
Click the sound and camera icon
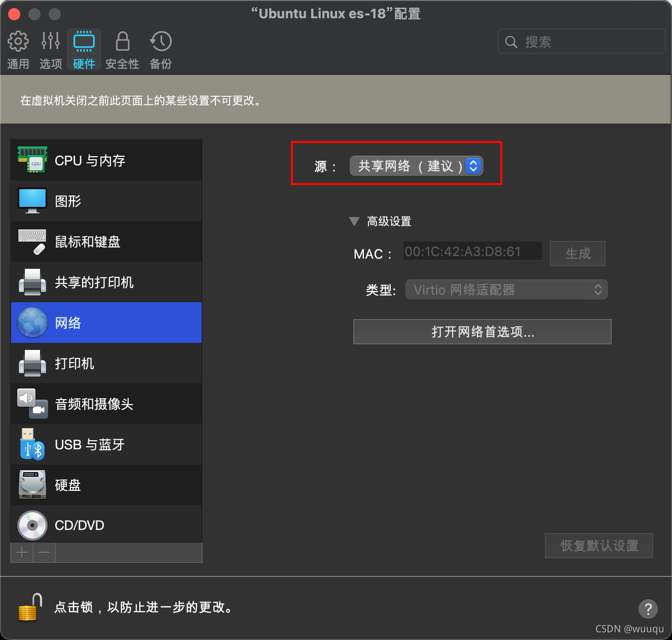pyautogui.click(x=32, y=404)
